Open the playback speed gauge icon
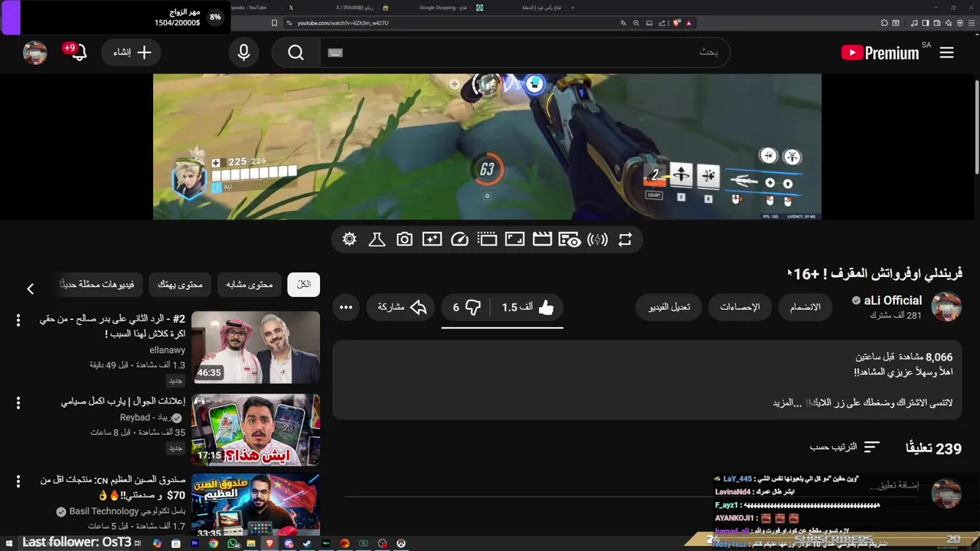This screenshot has width=980, height=551. (459, 240)
